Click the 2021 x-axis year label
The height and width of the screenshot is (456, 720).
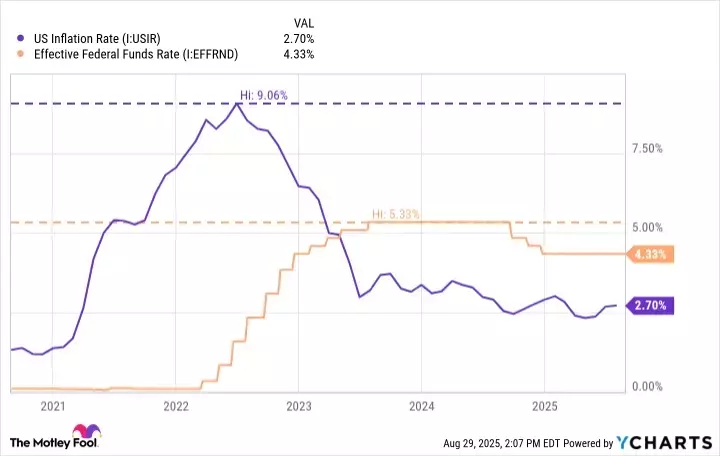tap(52, 406)
